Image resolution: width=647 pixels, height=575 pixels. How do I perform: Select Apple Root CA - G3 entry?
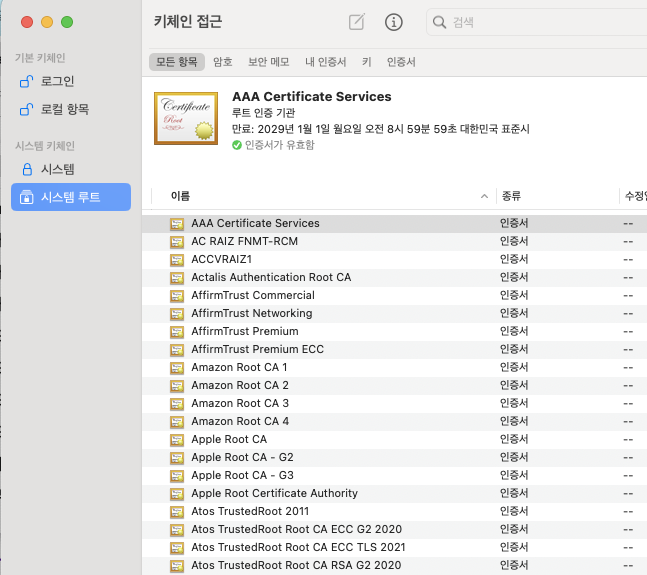(x=242, y=475)
